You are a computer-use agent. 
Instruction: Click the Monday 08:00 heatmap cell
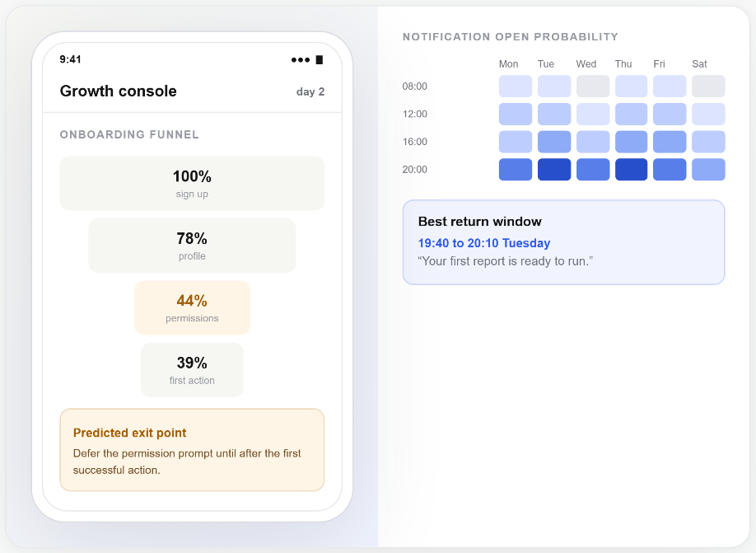pyautogui.click(x=516, y=86)
